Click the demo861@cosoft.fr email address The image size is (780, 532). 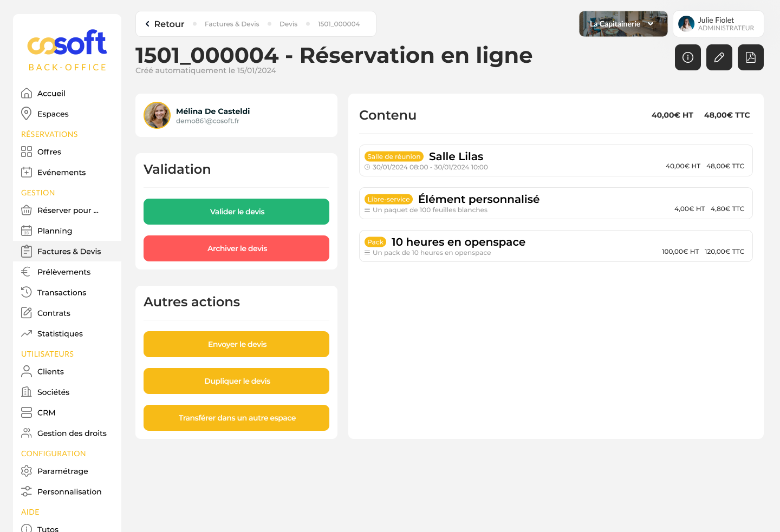[207, 121]
